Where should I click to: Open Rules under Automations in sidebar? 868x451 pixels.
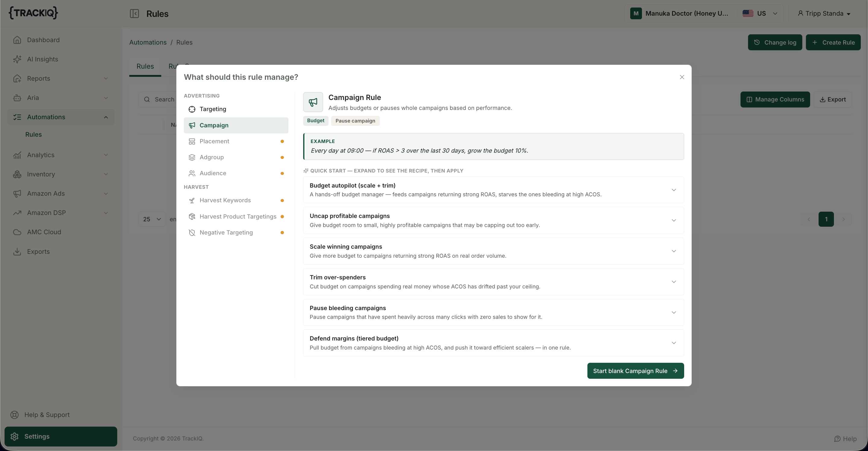[x=33, y=135]
